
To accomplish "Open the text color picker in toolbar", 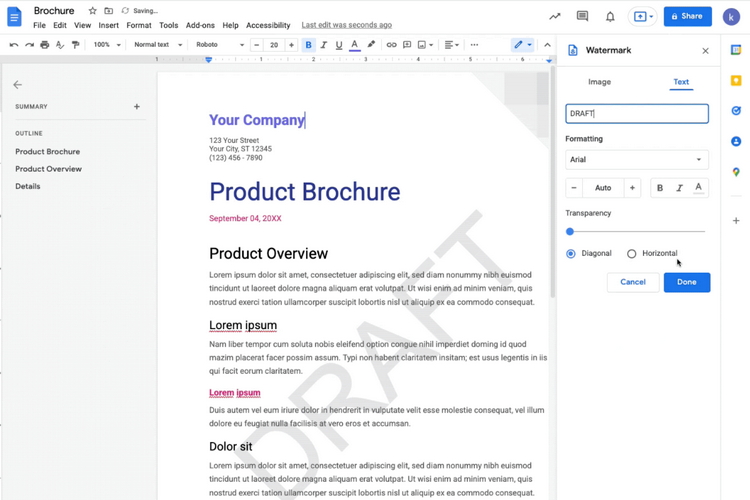I will point(354,44).
